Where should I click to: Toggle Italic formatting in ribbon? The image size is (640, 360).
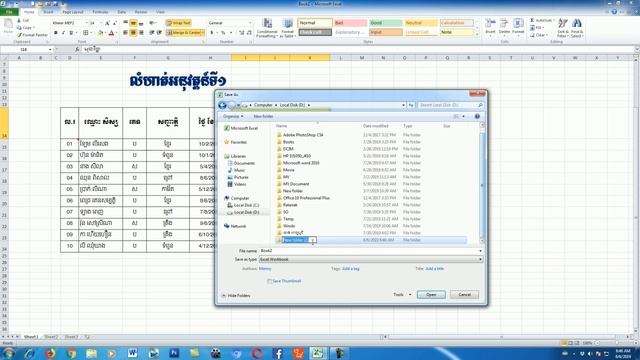pos(63,33)
